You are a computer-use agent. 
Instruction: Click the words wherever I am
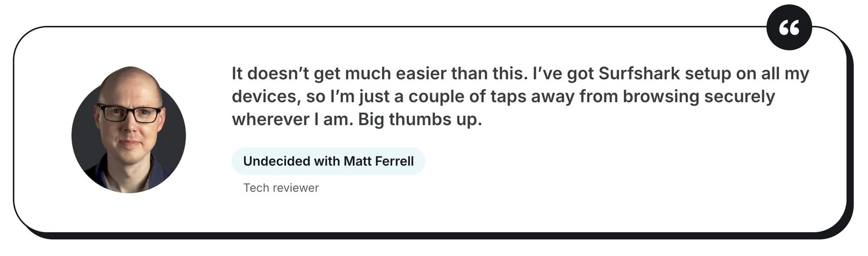click(x=292, y=120)
